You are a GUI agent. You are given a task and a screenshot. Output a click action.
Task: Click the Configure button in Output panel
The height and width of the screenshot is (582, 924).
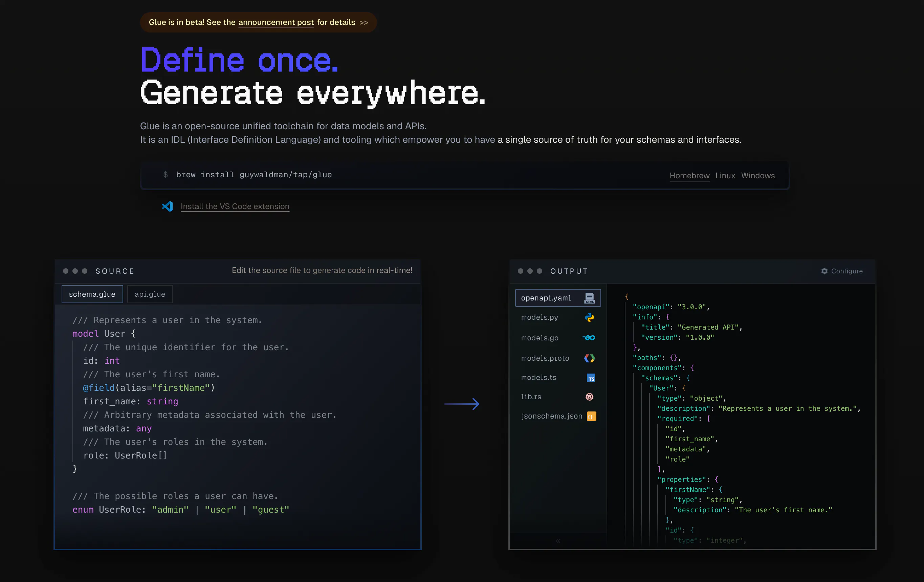tap(842, 271)
